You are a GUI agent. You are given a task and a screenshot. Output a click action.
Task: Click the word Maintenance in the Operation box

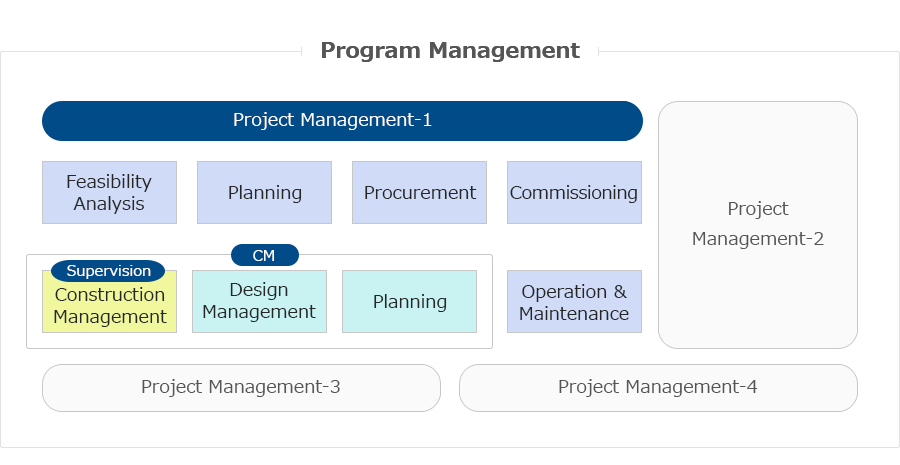pyautogui.click(x=574, y=313)
